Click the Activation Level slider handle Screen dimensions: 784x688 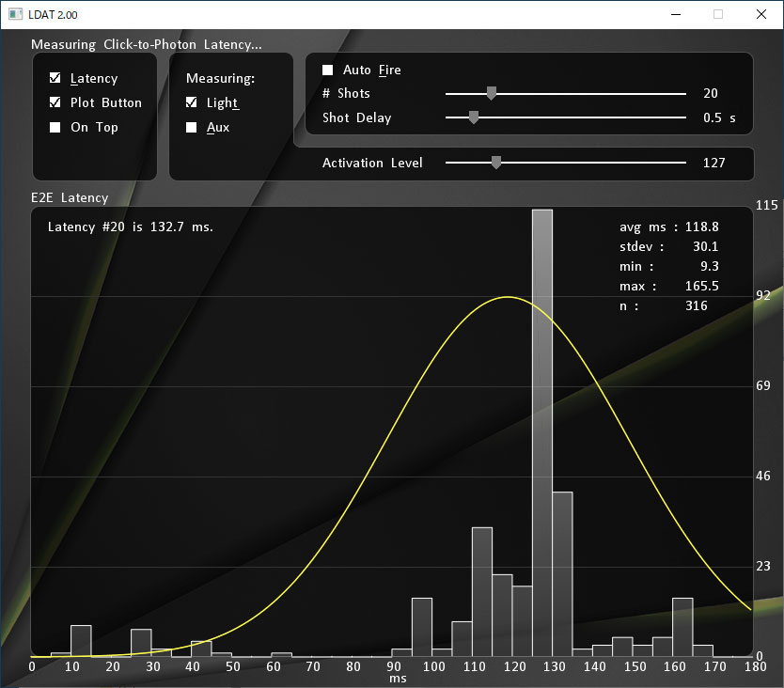point(496,163)
